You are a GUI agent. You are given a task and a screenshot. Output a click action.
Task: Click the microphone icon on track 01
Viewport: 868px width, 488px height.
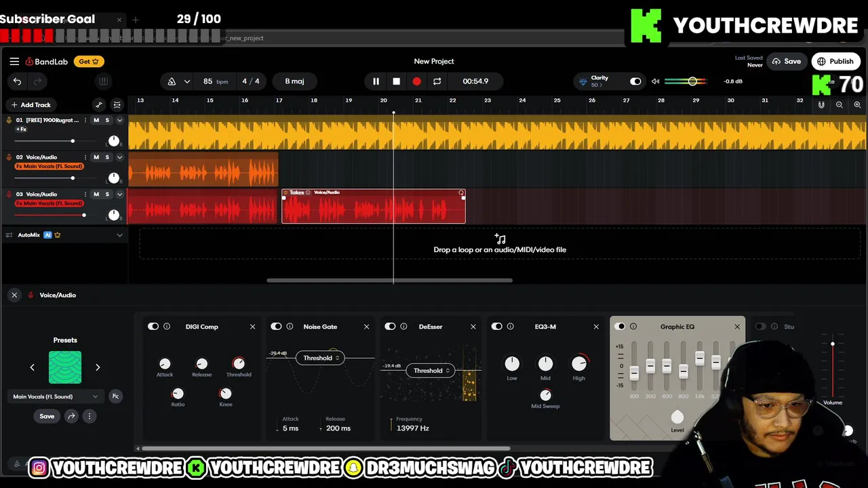9,121
